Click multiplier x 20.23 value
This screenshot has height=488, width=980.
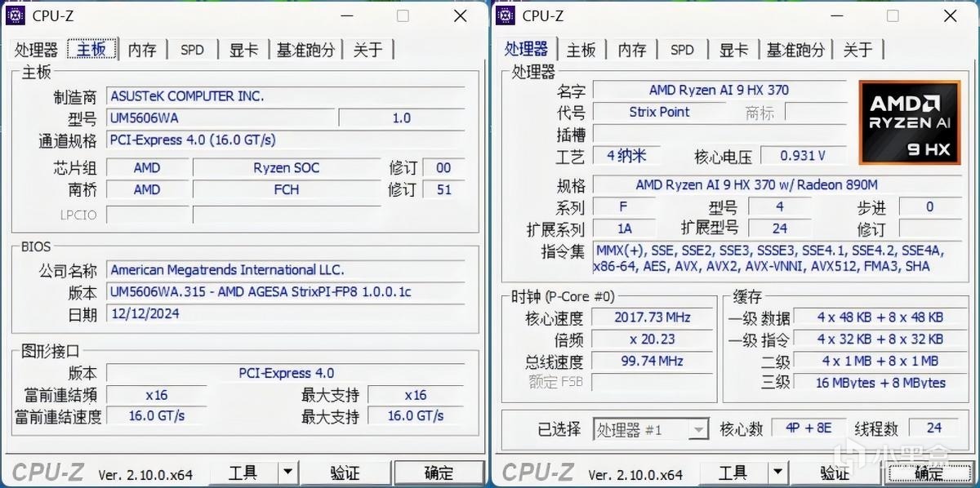click(653, 339)
